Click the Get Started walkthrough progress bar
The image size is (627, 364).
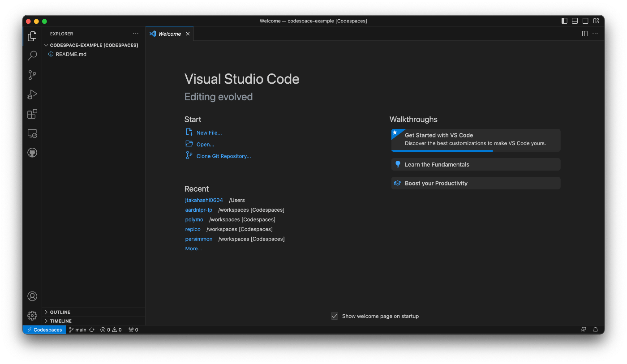click(x=442, y=151)
